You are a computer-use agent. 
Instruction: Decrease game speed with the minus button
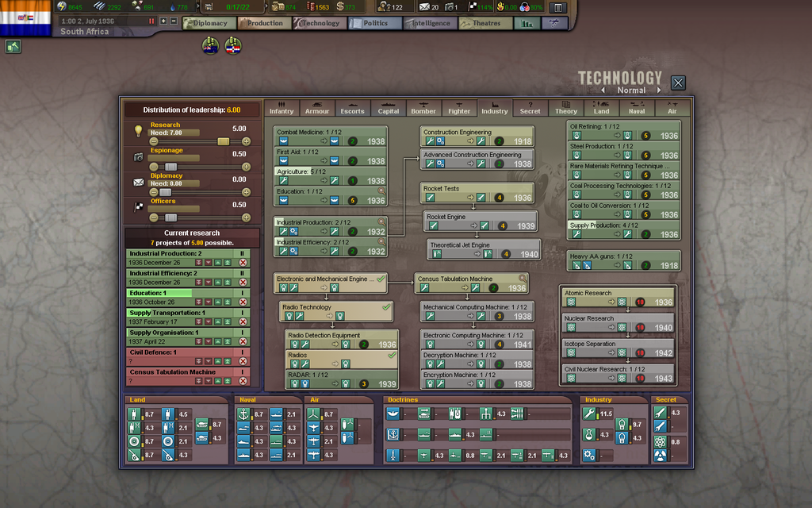click(174, 21)
